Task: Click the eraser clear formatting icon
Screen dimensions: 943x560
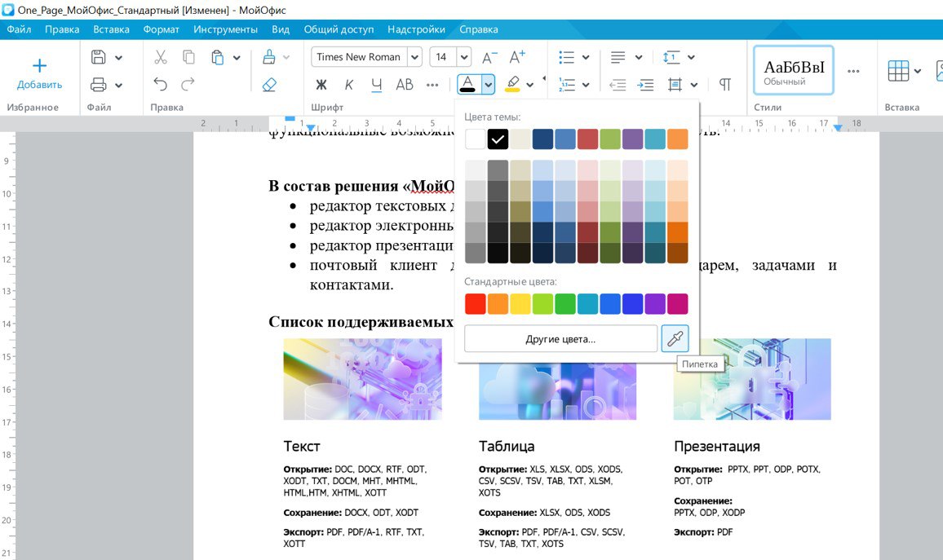Action: point(269,84)
